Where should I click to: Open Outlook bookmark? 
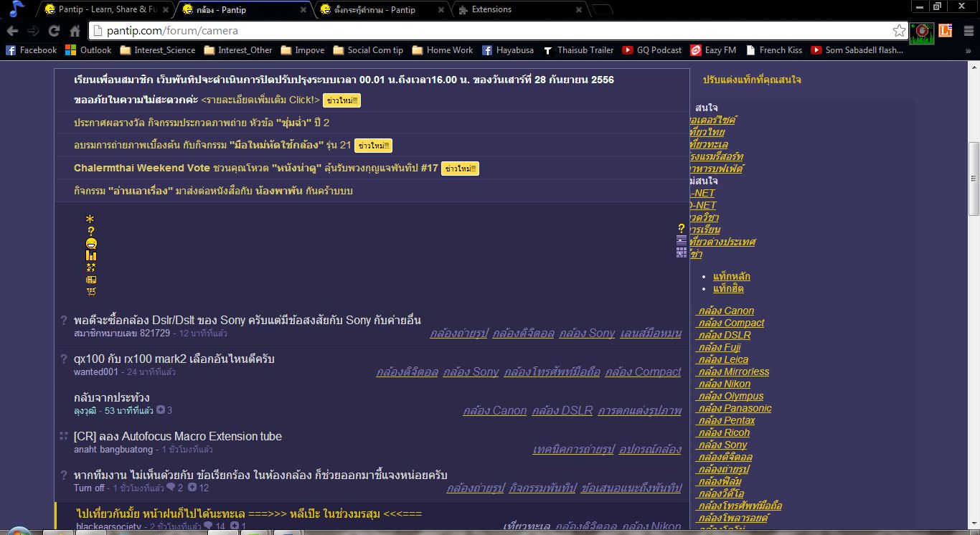click(88, 50)
